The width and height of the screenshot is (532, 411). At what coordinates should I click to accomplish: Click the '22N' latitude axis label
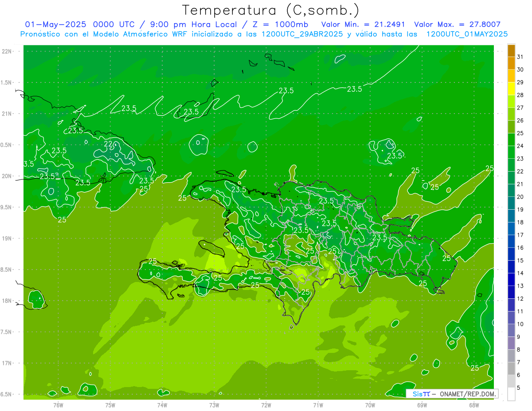7,51
